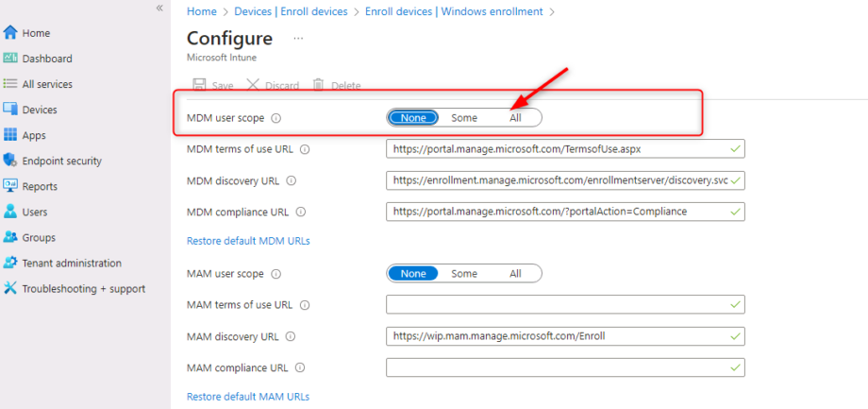This screenshot has width=868, height=409.
Task: Open the ellipsis menu beside Configure
Action: click(298, 38)
